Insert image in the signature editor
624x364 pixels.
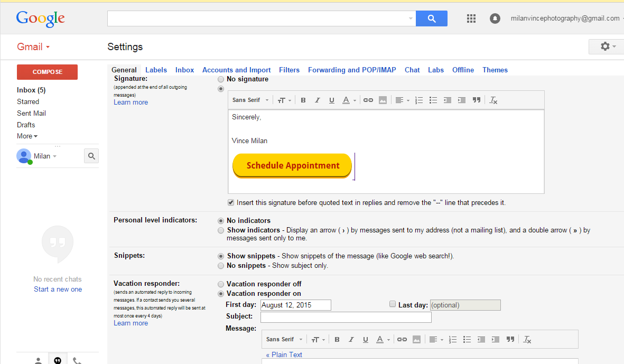[383, 100]
